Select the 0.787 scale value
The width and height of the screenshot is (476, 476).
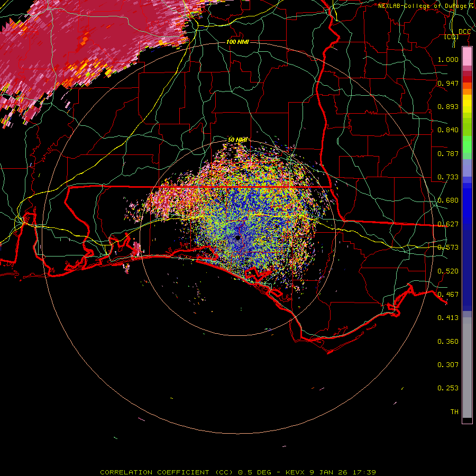(448, 153)
